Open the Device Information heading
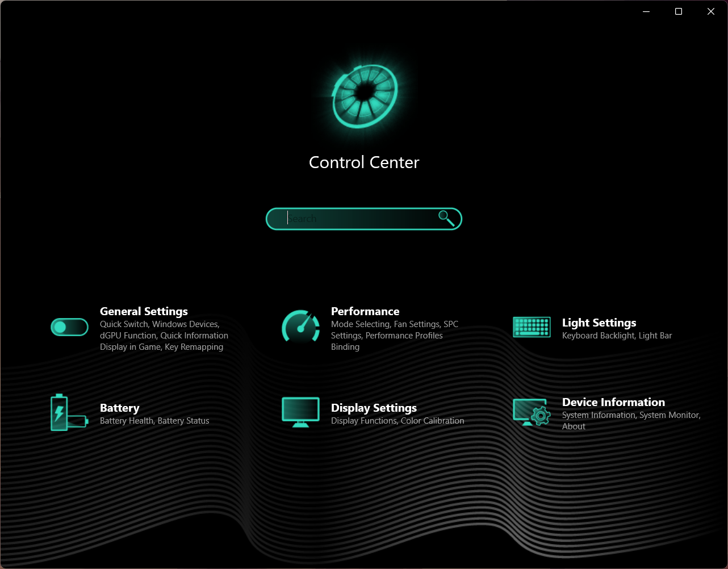728x569 pixels. pos(613,402)
